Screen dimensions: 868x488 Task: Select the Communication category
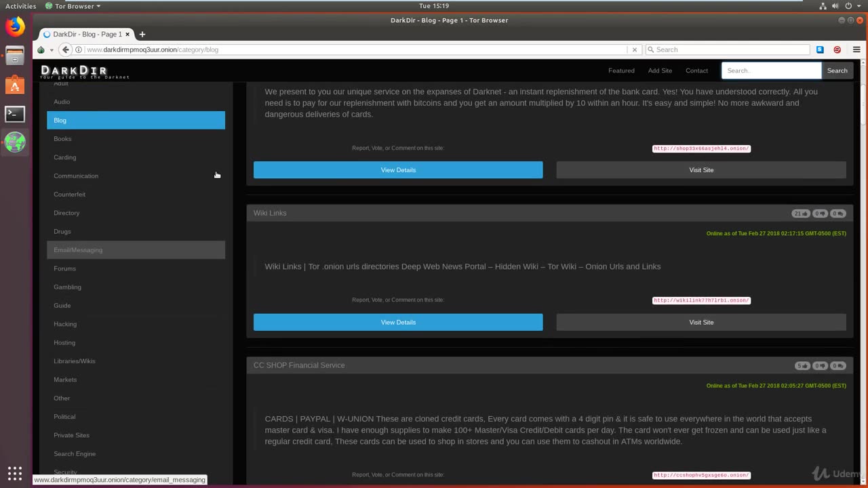point(136,176)
